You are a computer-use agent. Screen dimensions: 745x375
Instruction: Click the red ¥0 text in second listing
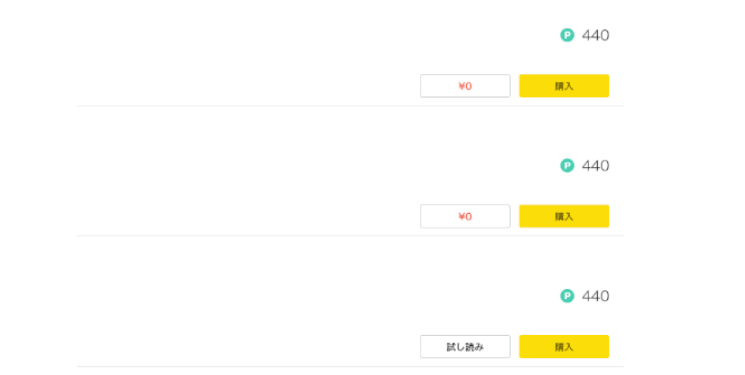pyautogui.click(x=465, y=216)
